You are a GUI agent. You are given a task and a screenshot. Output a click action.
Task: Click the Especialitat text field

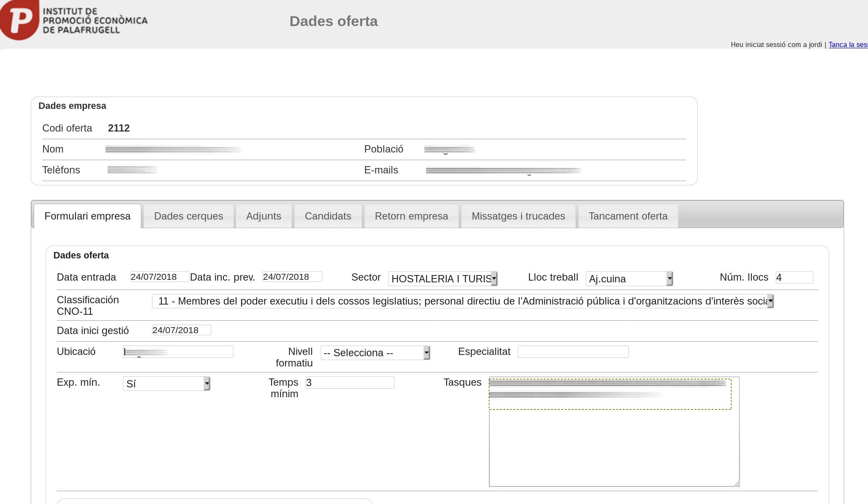click(x=573, y=352)
